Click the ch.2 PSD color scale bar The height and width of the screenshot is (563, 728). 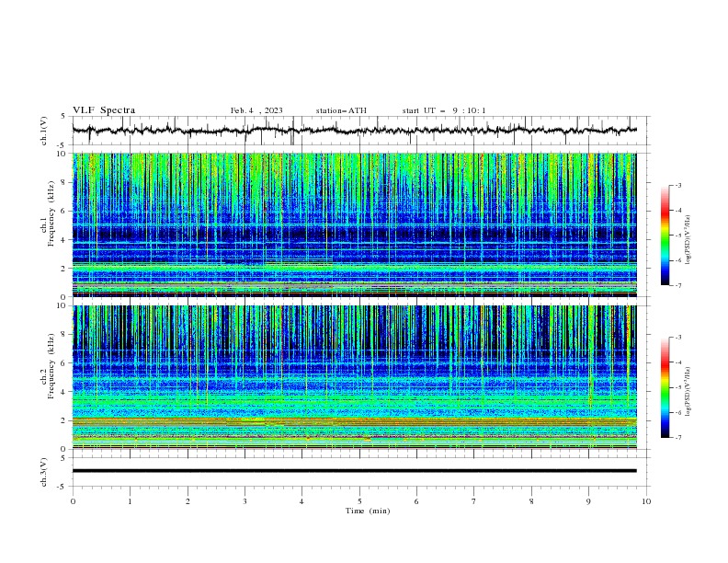point(665,387)
